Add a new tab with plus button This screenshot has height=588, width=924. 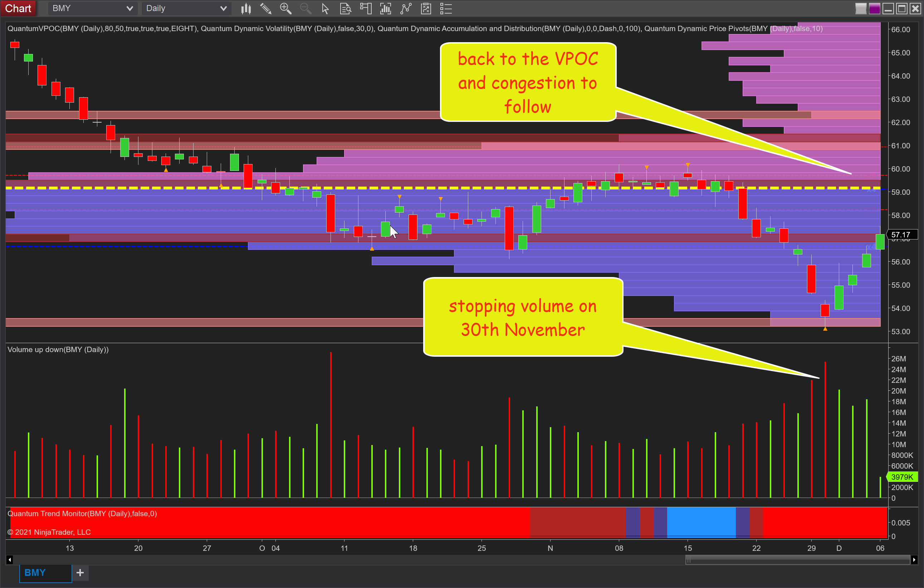pos(80,573)
